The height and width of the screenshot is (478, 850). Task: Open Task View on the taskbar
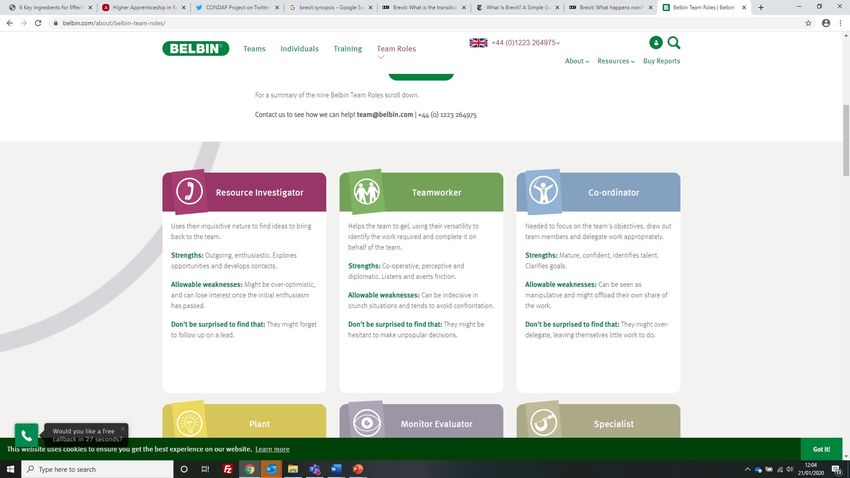205,469
